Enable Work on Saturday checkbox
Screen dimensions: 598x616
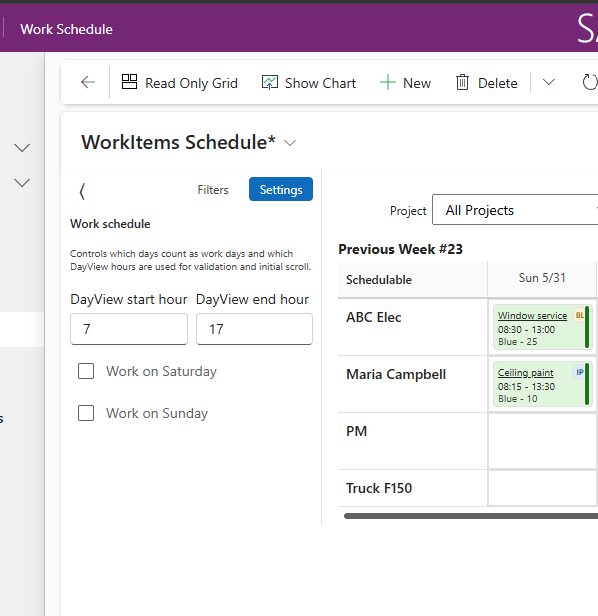86,371
